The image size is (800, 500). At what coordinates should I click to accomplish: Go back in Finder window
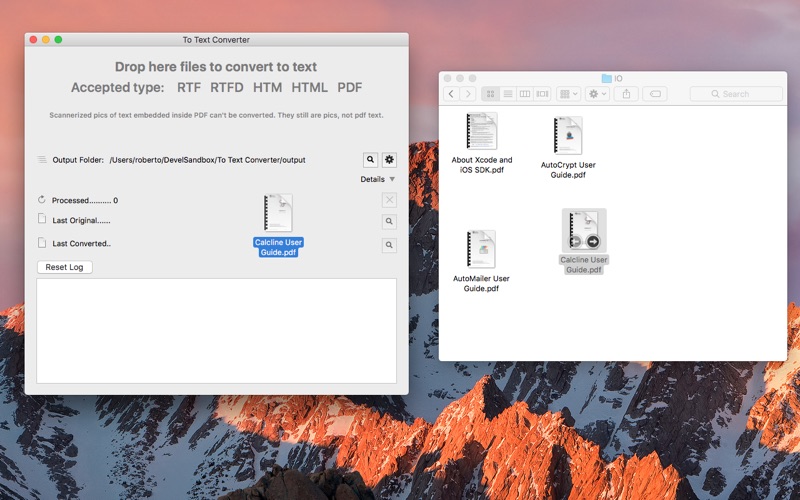[451, 94]
